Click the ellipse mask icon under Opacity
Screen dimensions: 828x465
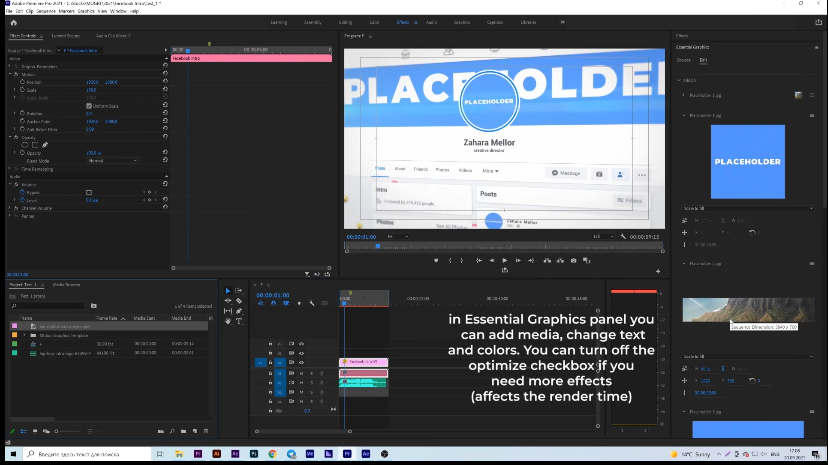click(x=25, y=145)
